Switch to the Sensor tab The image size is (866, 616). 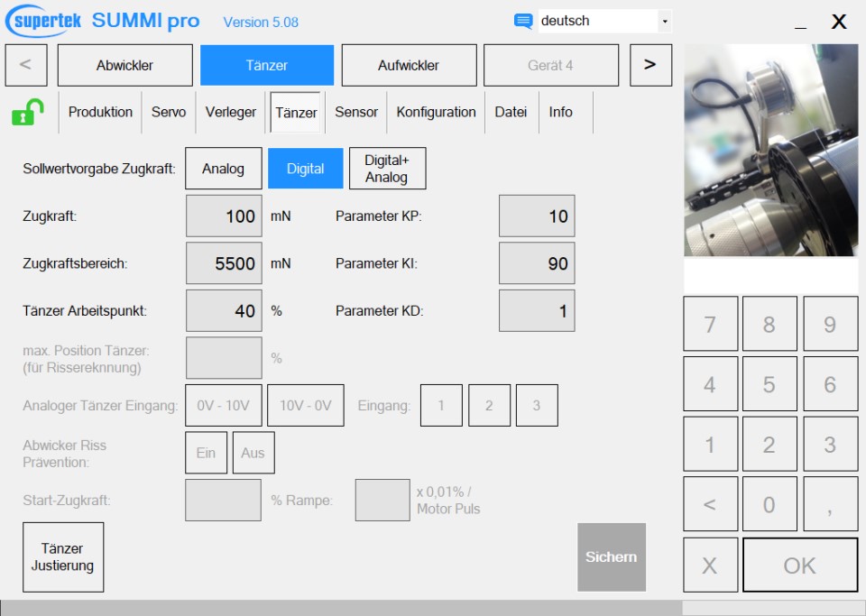(x=356, y=112)
